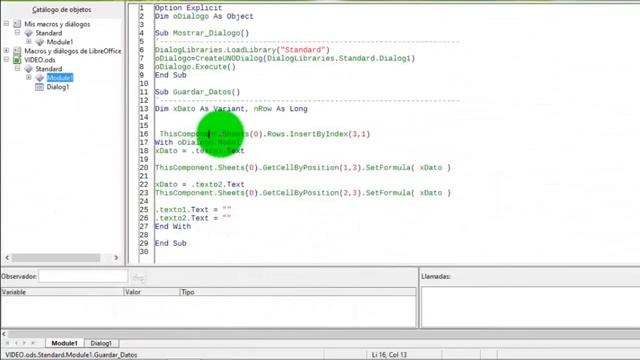Select the highlighted Module1 under VIDEO.ods
This screenshot has width=640, height=360.
click(x=60, y=78)
